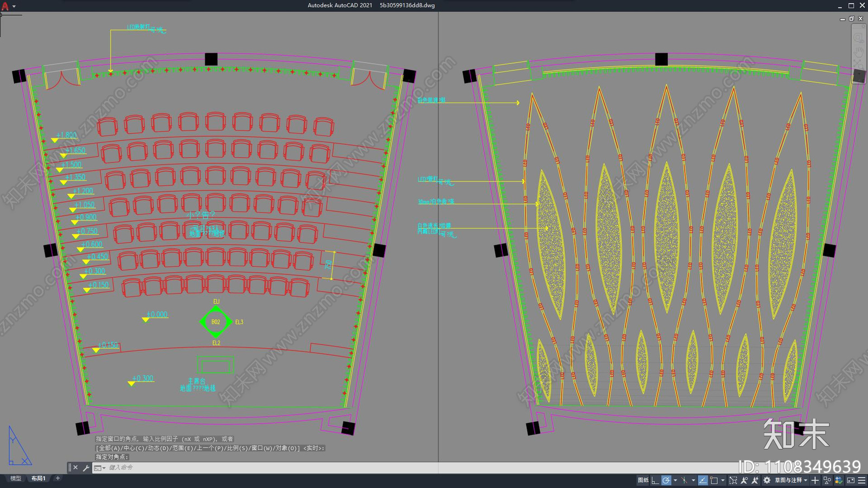Toggle ortho mode in the status bar
This screenshot has height=488, width=868.
click(x=655, y=480)
